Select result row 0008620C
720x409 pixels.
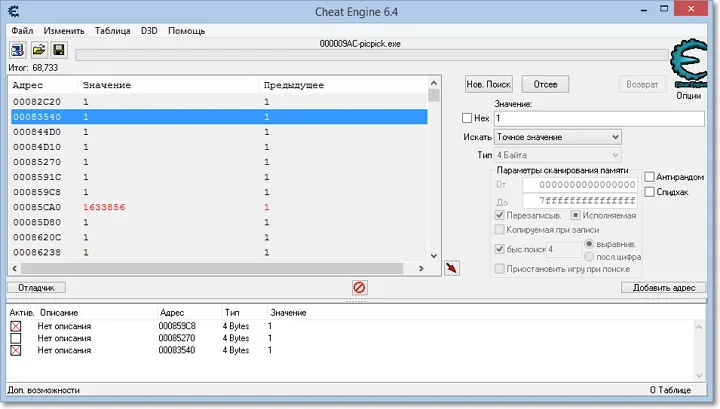[x=219, y=237]
